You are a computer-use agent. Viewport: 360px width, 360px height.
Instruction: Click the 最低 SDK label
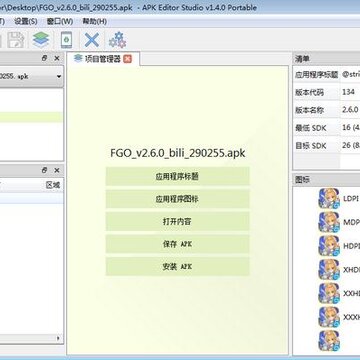pyautogui.click(x=311, y=128)
